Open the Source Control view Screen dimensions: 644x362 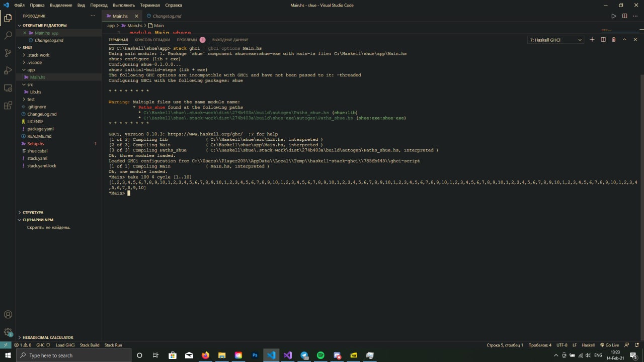(8, 53)
